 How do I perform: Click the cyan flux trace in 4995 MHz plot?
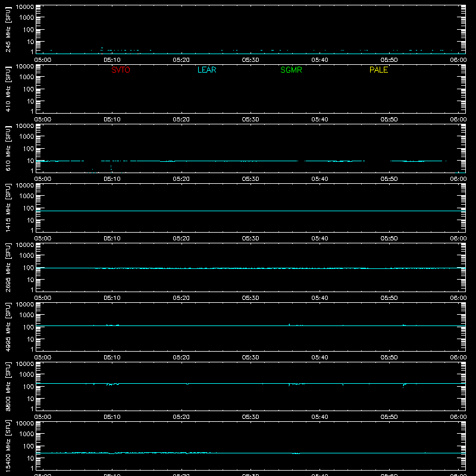250,325
